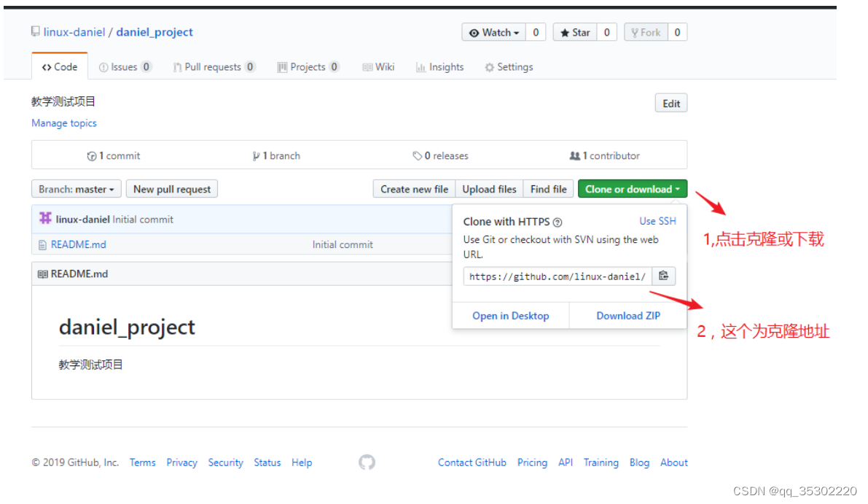Switch to the Projects tab
This screenshot has height=504, width=868.
pyautogui.click(x=308, y=67)
